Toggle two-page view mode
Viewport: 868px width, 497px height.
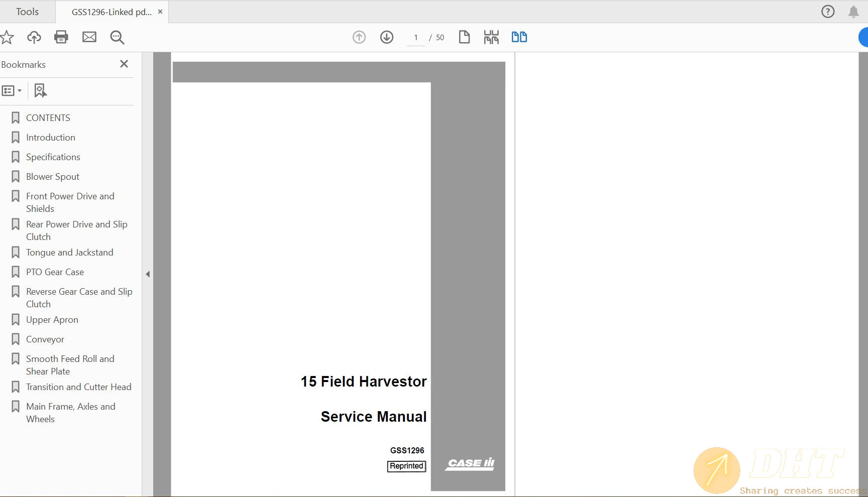[x=519, y=37]
